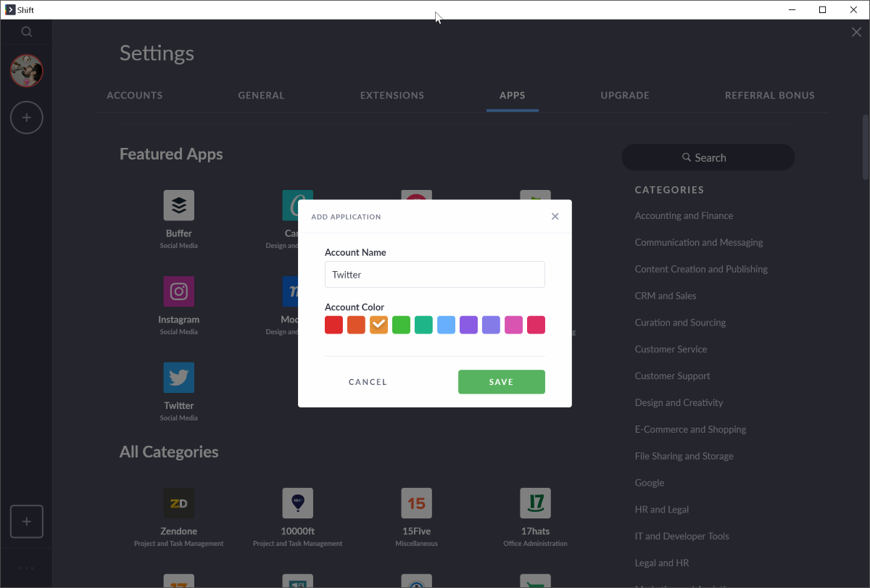This screenshot has width=870, height=588.
Task: Click the Zendone app icon
Action: tap(178, 503)
